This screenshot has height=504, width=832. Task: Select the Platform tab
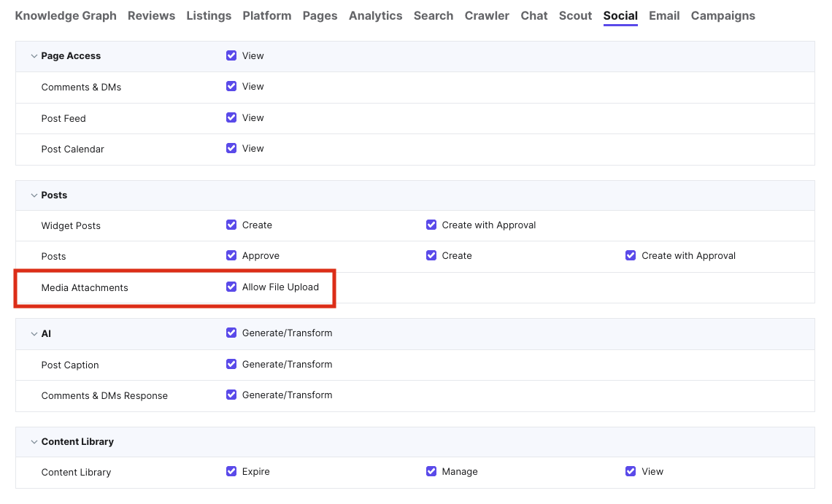tap(267, 16)
